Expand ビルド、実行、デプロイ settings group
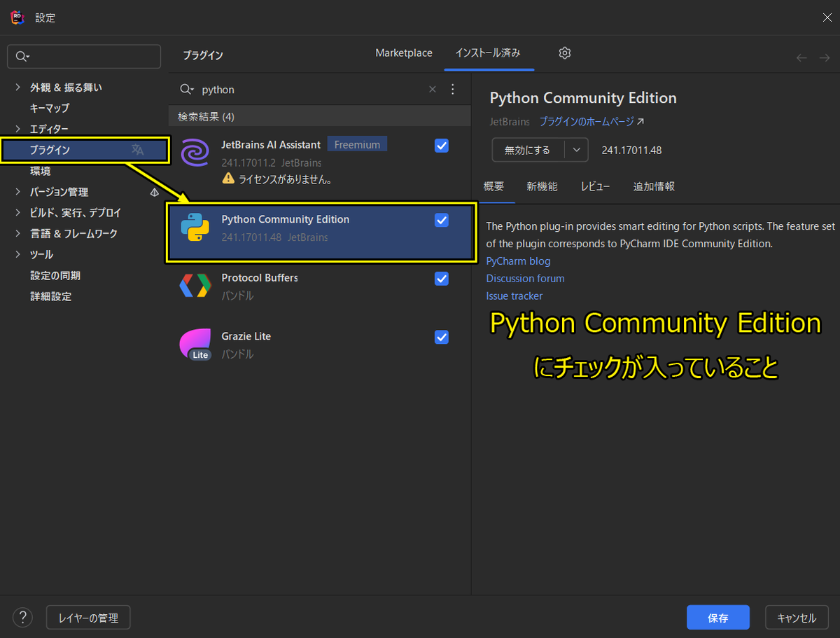The width and height of the screenshot is (840, 638). [x=18, y=213]
